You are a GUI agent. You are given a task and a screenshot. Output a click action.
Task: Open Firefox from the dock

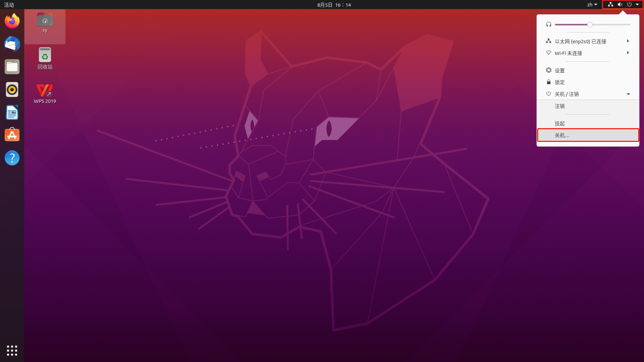12,21
